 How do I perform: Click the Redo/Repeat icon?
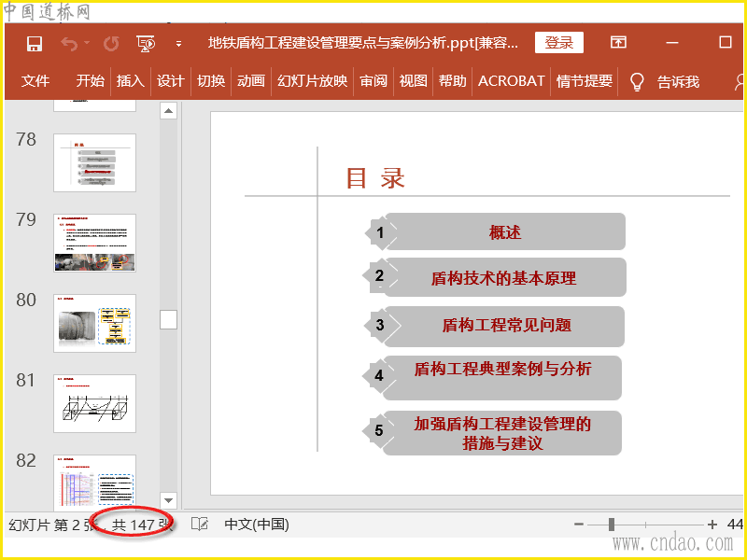click(x=111, y=44)
